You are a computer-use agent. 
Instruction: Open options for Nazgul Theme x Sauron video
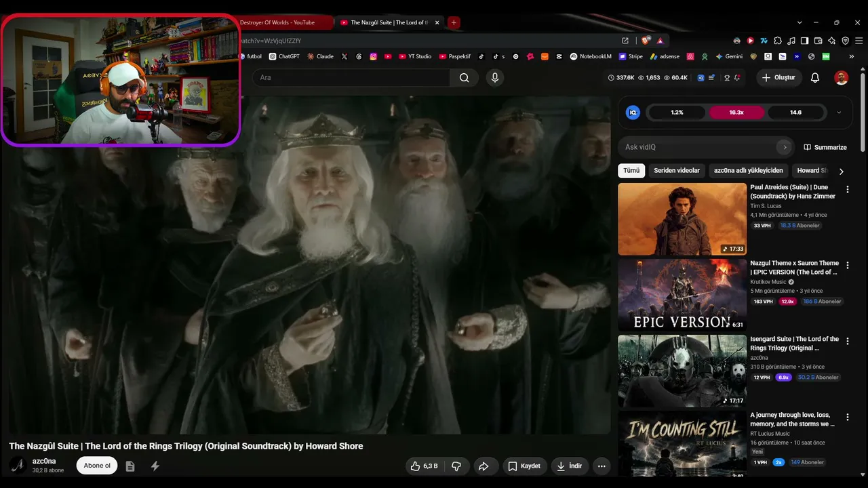click(x=847, y=266)
